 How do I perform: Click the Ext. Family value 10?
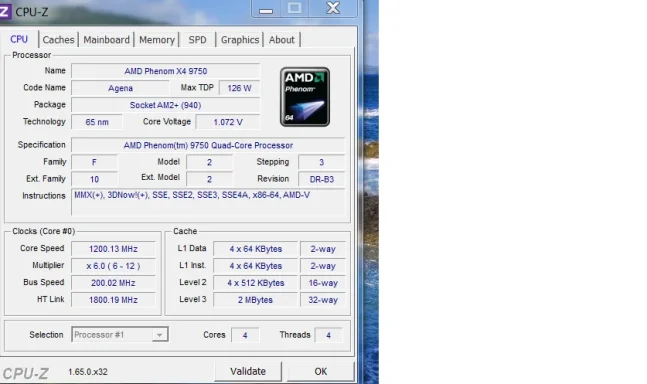pos(94,179)
